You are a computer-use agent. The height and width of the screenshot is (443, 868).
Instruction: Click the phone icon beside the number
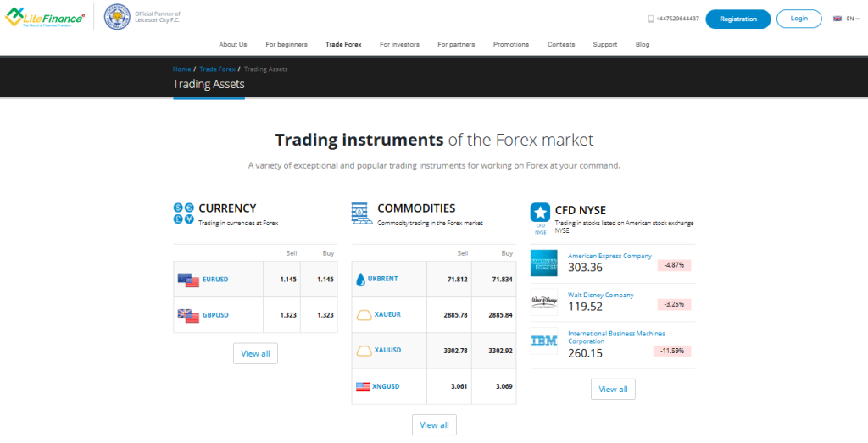tap(651, 19)
